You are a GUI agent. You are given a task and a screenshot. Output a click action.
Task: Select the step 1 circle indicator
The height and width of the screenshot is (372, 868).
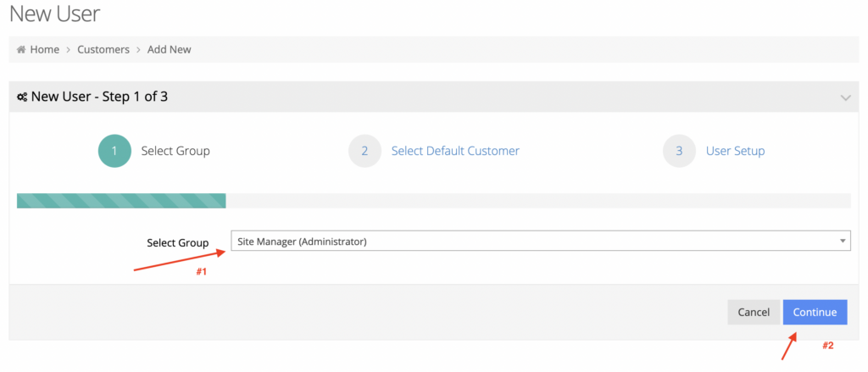pos(114,151)
